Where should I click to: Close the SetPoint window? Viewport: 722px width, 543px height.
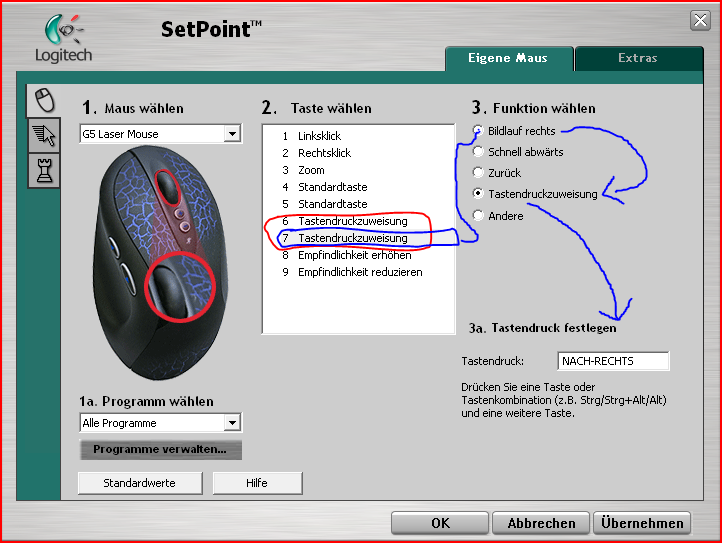pos(700,21)
